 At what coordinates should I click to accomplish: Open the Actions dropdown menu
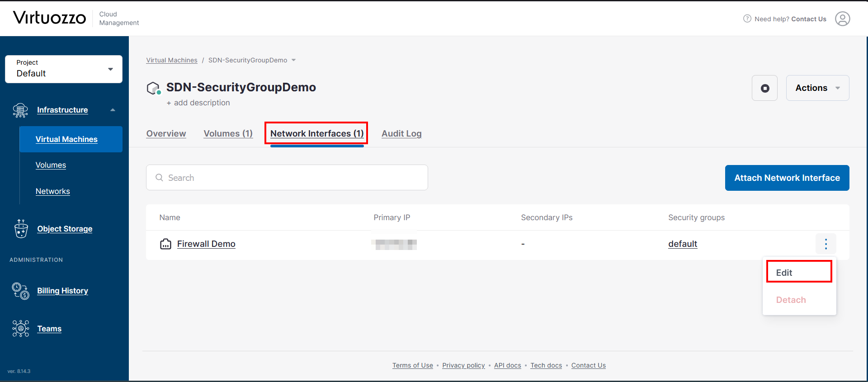(x=817, y=88)
